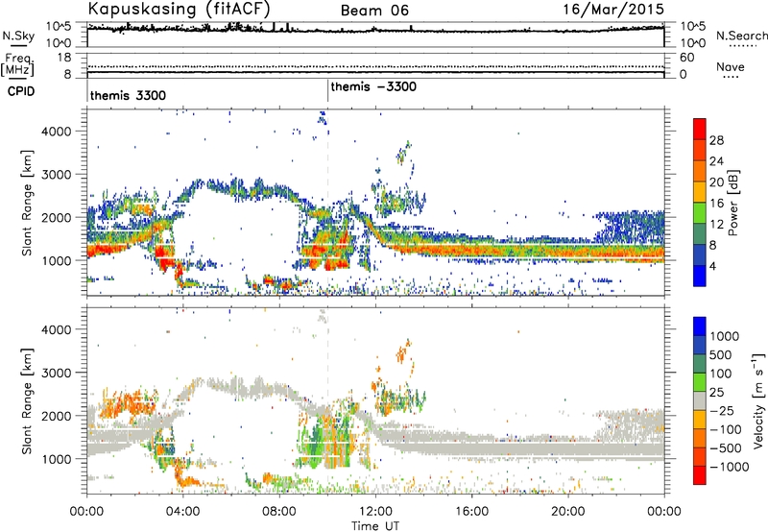Click the "-1000" value on Velocity color bar
The image size is (768, 532).
730,467
